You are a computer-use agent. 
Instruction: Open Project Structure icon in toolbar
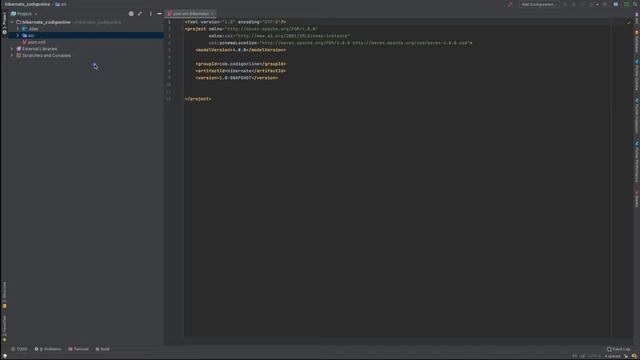click(616, 4)
